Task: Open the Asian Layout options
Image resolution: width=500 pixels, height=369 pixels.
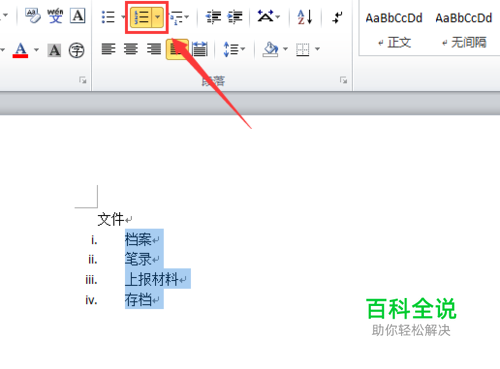Action: [x=268, y=16]
